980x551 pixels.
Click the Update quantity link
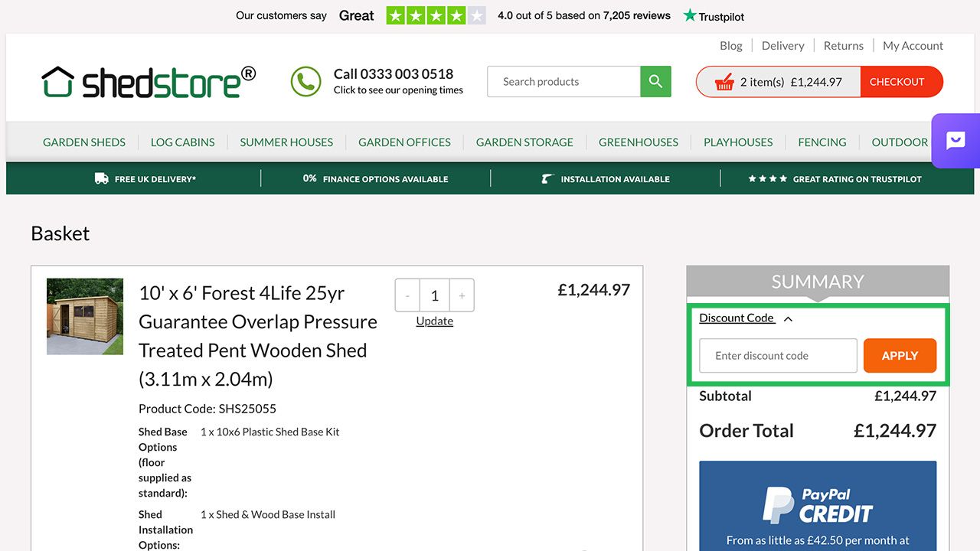[x=435, y=321]
